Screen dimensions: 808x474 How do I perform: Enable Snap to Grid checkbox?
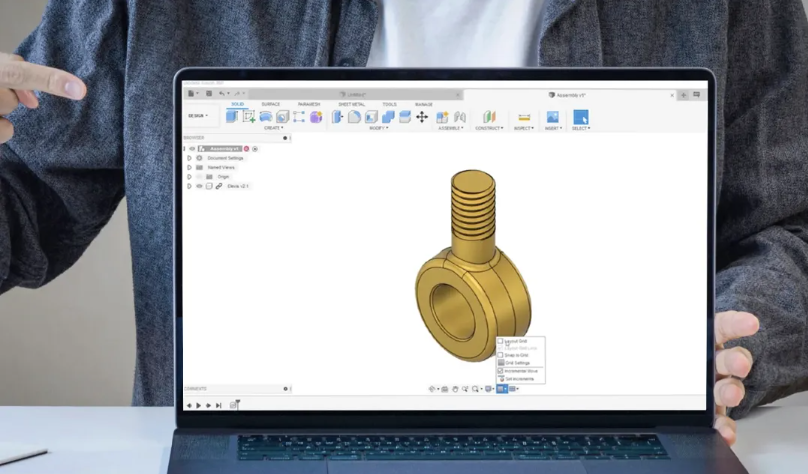500,355
